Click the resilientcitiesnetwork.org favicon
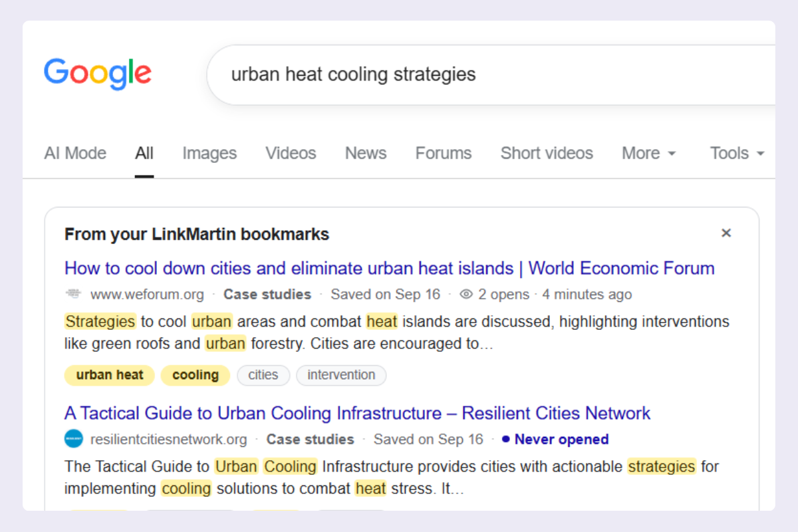This screenshot has height=532, width=798. click(x=73, y=439)
